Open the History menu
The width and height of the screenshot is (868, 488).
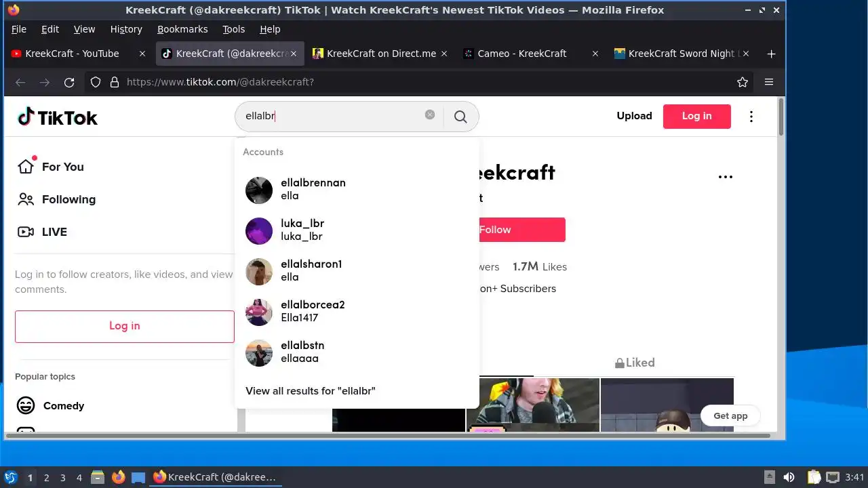point(126,29)
